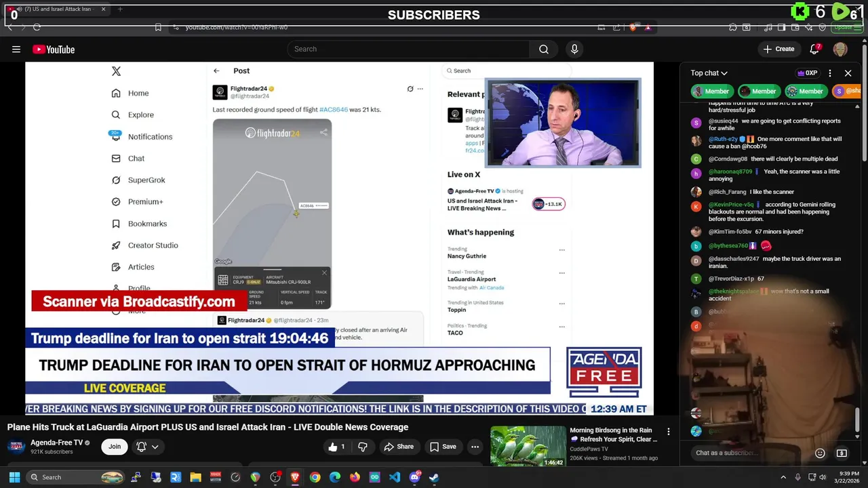The height and width of the screenshot is (488, 868).
Task: Open Brave Shields icon
Action: click(633, 27)
